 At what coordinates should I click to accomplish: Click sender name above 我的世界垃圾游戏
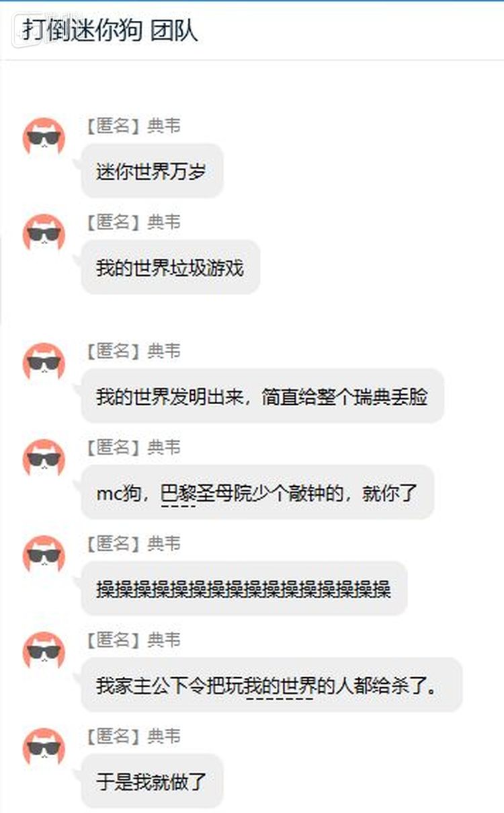click(x=133, y=222)
